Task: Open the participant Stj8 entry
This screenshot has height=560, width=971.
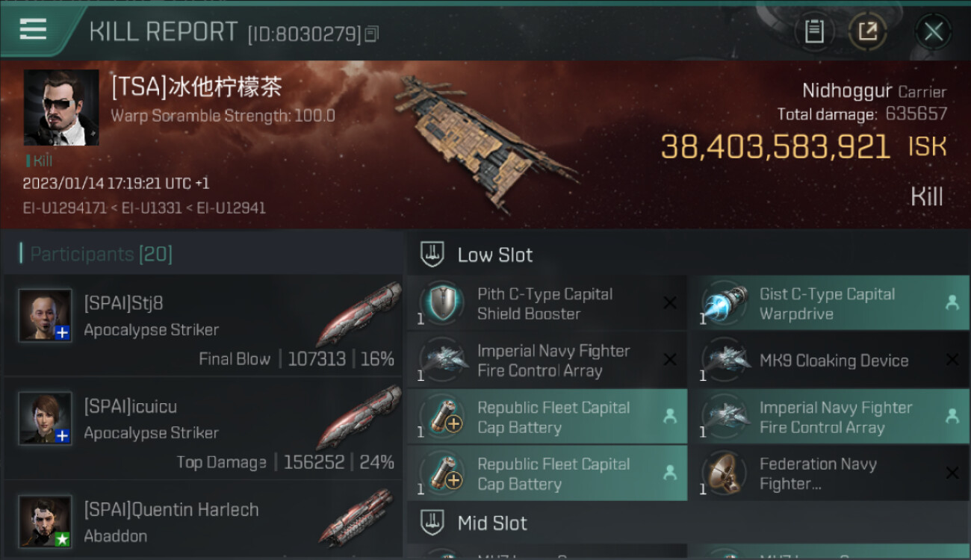Action: [x=203, y=326]
